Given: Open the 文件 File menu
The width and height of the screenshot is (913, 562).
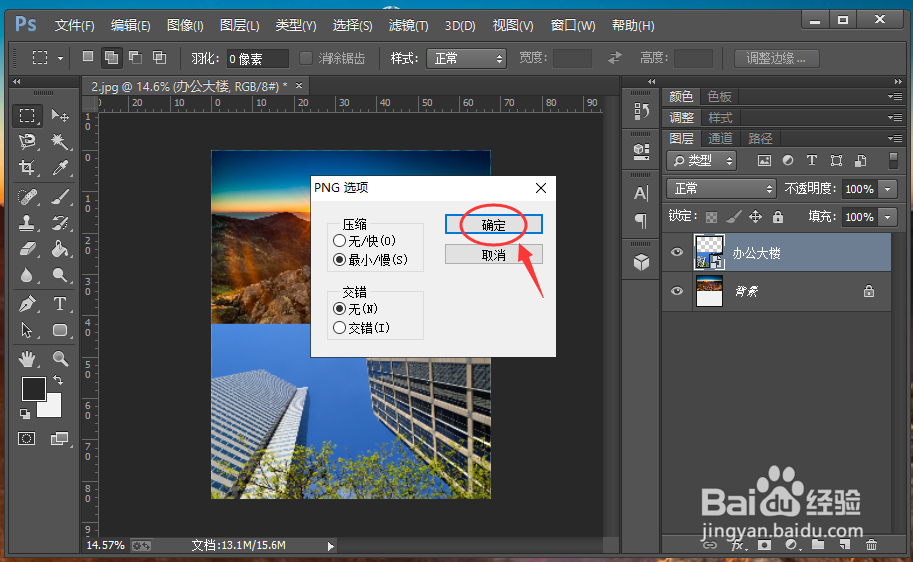Looking at the screenshot, I should click(x=74, y=26).
